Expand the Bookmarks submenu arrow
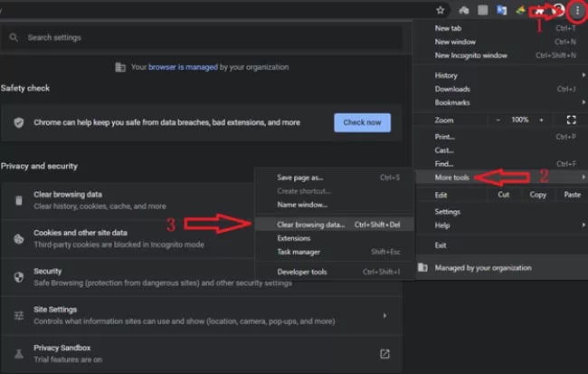588x374 pixels. click(x=583, y=102)
